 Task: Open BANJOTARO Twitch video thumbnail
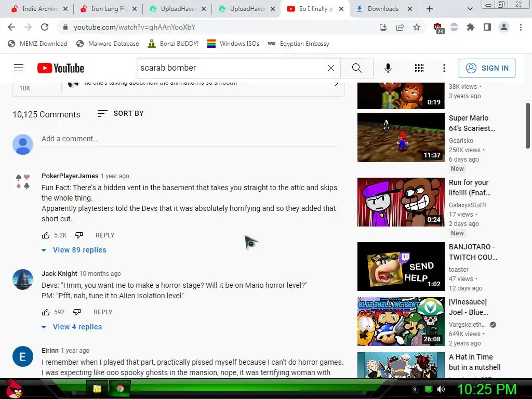point(401,267)
